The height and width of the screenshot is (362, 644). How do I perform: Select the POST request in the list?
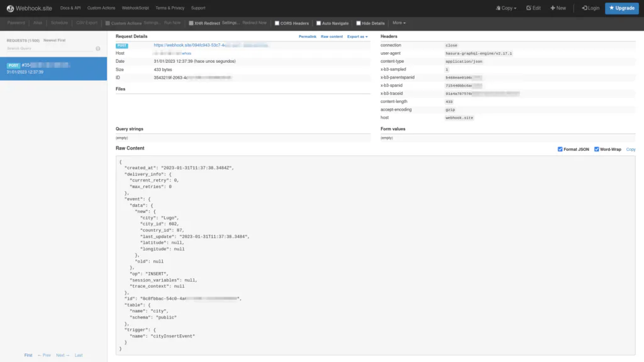tap(53, 69)
